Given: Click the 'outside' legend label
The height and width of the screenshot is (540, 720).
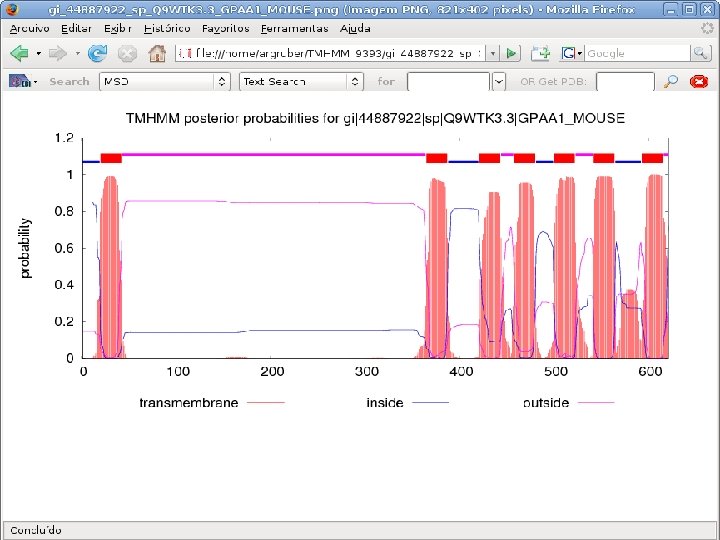Looking at the screenshot, I should coord(546,403).
